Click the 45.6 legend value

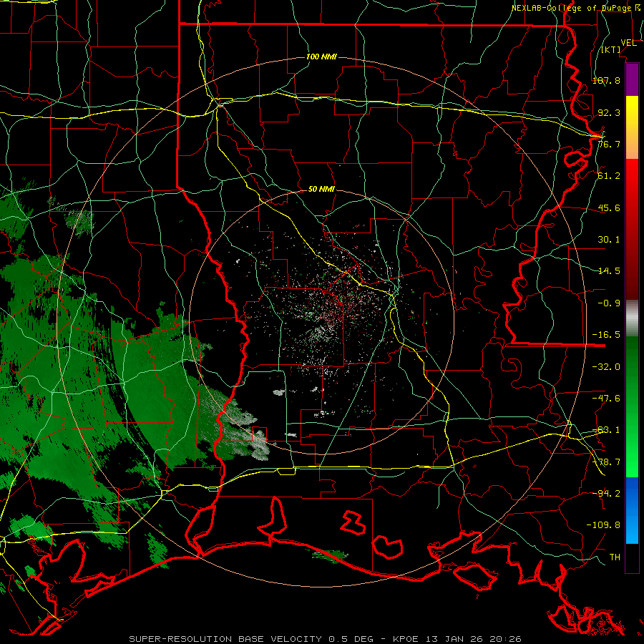coord(609,208)
